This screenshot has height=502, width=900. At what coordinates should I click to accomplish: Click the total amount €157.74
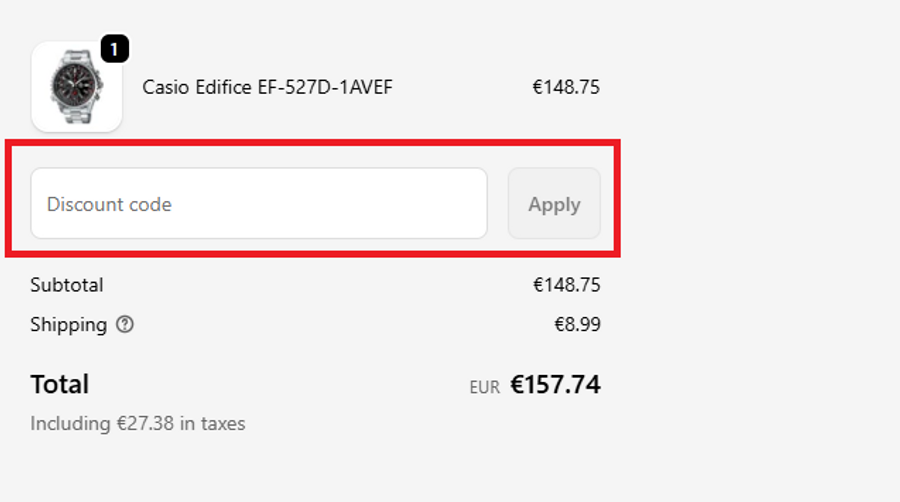(556, 385)
